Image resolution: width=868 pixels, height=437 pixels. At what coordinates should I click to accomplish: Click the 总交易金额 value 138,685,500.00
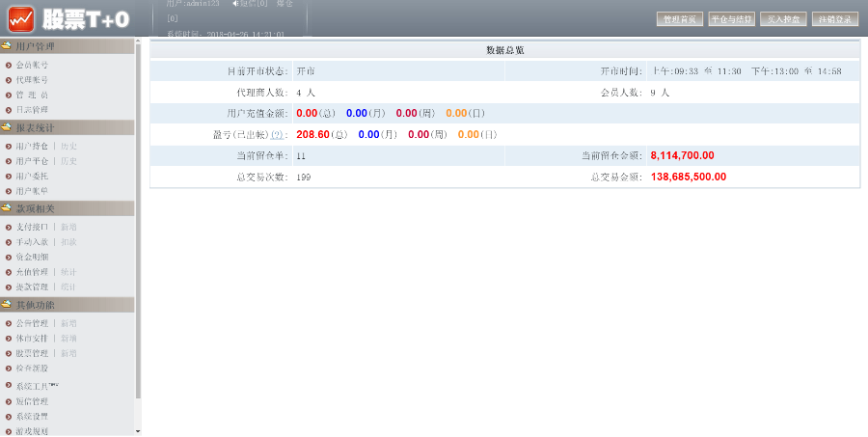[689, 178]
